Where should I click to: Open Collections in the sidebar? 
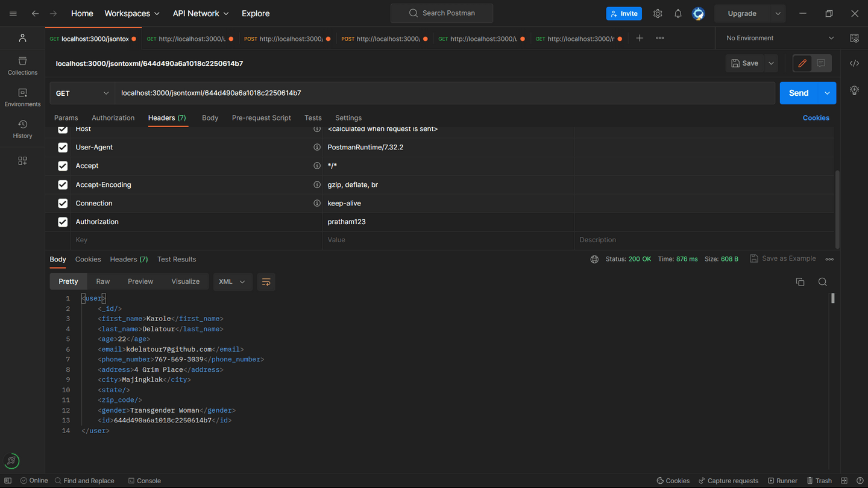22,66
